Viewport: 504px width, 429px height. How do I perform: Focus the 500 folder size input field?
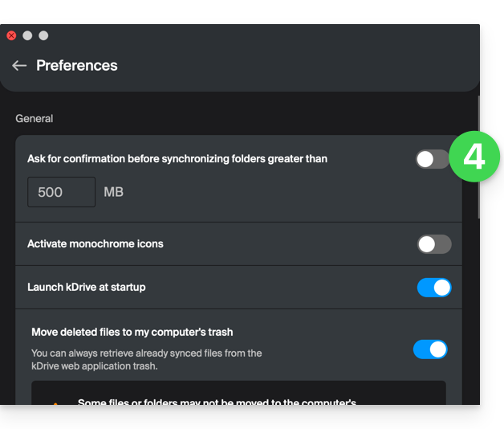click(62, 192)
